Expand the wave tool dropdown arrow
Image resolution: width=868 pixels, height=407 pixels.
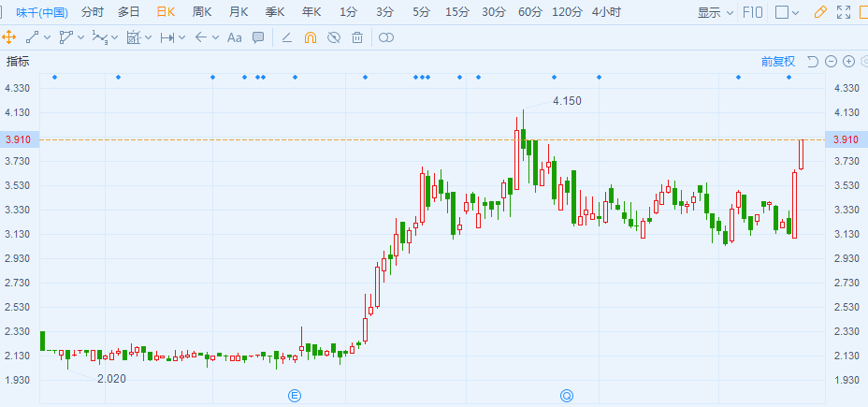click(115, 37)
